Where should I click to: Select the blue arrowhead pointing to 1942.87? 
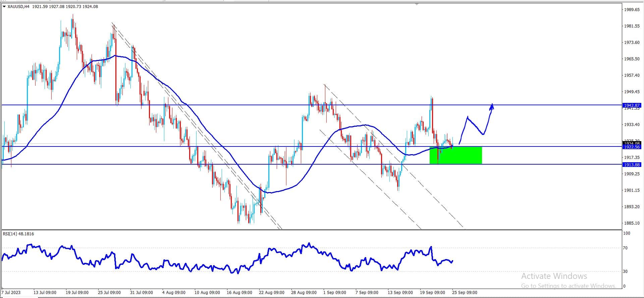[x=492, y=107]
